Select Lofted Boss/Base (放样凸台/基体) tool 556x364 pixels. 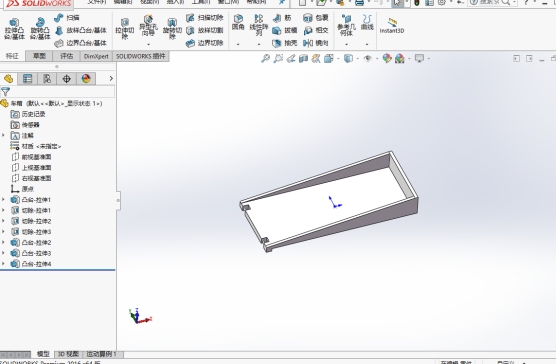point(81,30)
